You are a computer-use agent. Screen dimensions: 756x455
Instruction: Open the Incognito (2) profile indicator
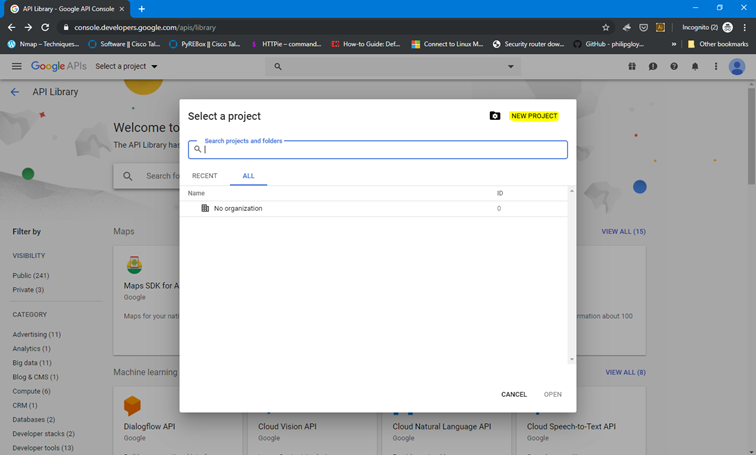coord(707,27)
